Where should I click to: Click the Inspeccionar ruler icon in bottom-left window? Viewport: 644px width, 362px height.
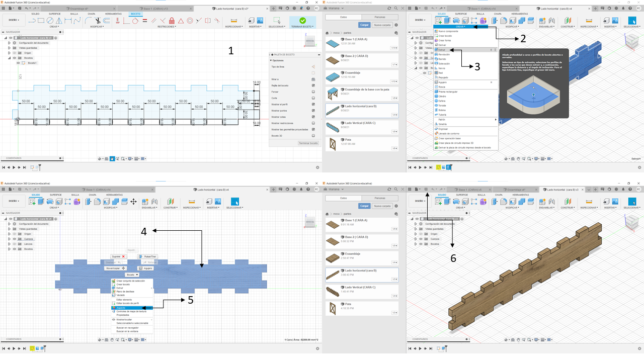pyautogui.click(x=192, y=202)
